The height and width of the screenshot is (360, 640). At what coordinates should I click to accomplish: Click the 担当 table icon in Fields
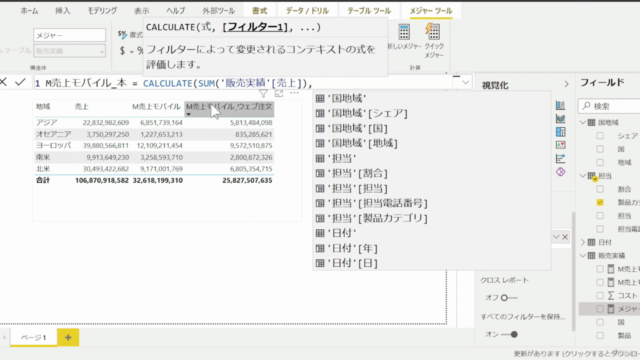point(591,176)
